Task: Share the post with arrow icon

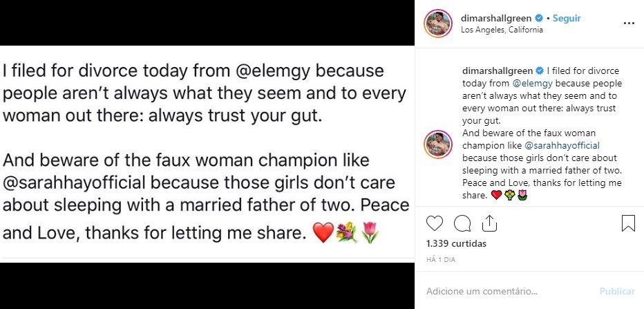Action: click(x=490, y=223)
